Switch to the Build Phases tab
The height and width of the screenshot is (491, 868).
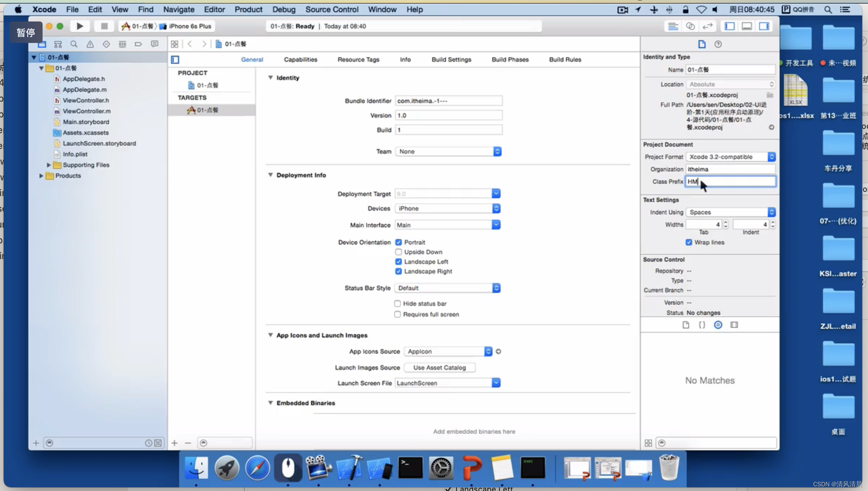[510, 59]
